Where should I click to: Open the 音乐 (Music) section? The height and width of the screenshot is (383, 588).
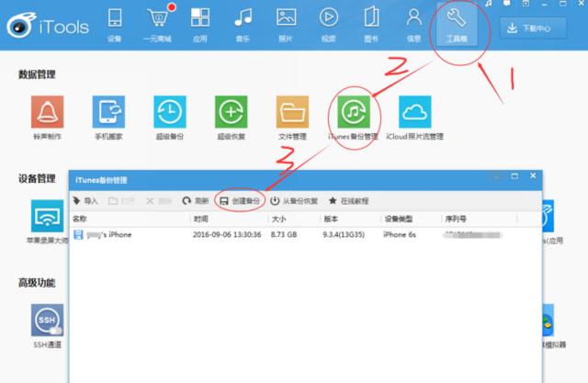[x=243, y=25]
